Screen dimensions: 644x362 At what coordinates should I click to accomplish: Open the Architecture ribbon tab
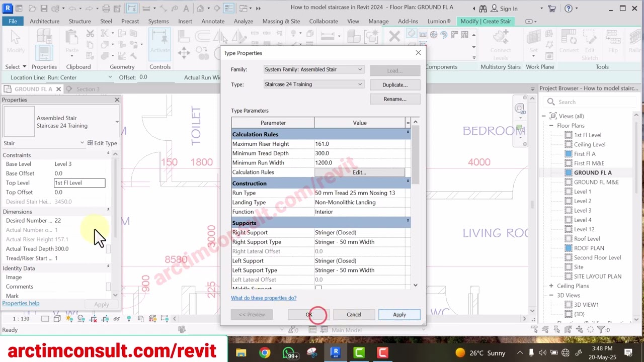point(44,21)
